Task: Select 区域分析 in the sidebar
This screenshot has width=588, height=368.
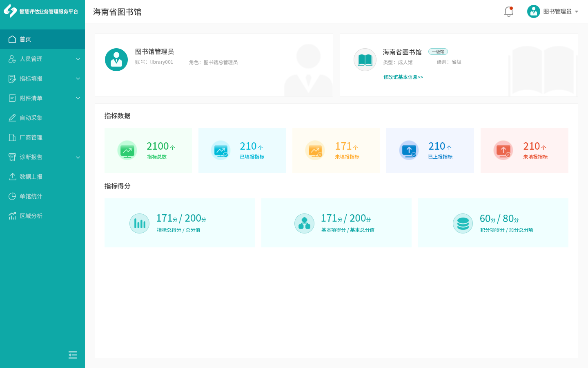Action: point(31,216)
